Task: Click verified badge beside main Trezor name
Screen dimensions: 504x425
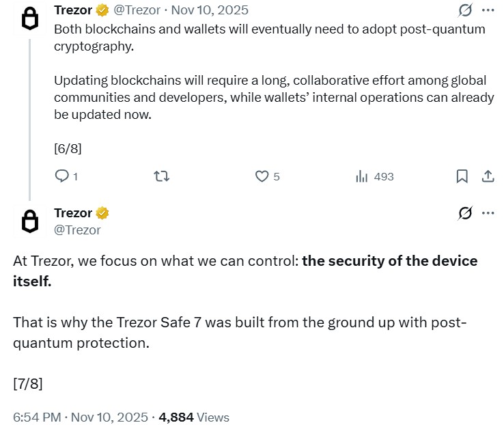Action: pyautogui.click(x=103, y=213)
